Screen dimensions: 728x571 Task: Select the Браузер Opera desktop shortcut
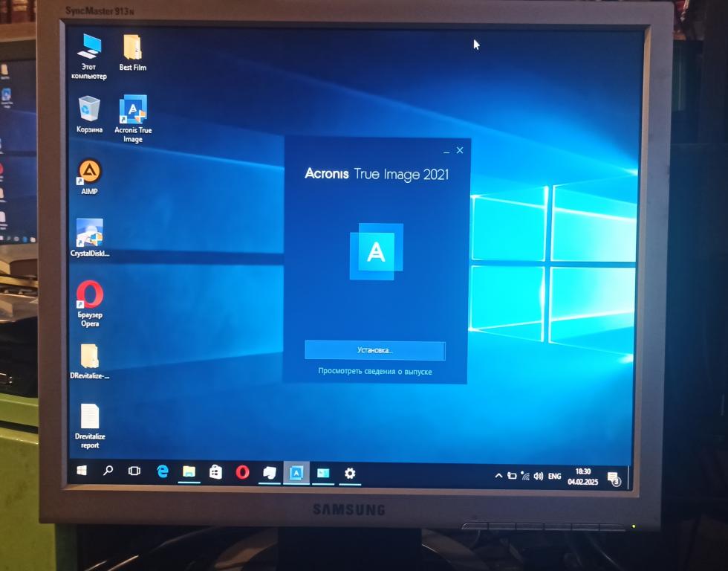coord(90,304)
